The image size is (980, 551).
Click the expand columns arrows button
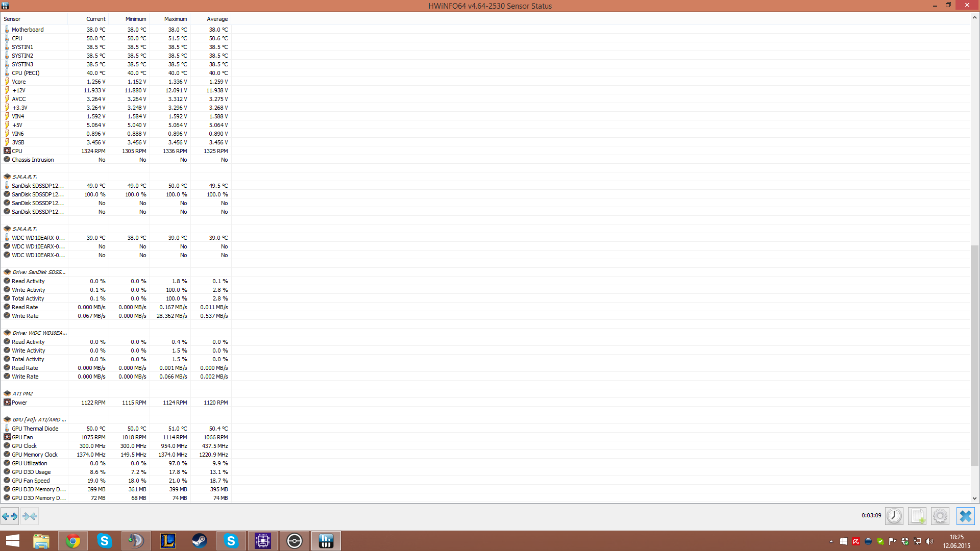pos(10,516)
